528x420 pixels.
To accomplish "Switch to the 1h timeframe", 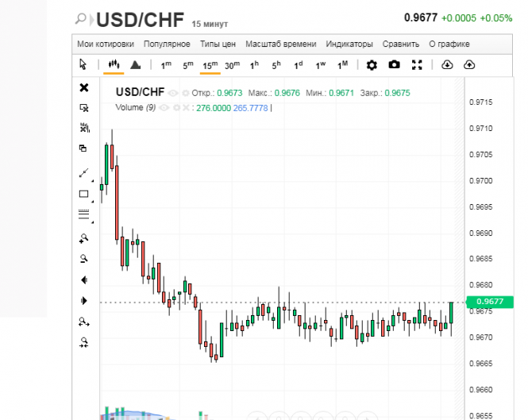I will click(x=254, y=65).
